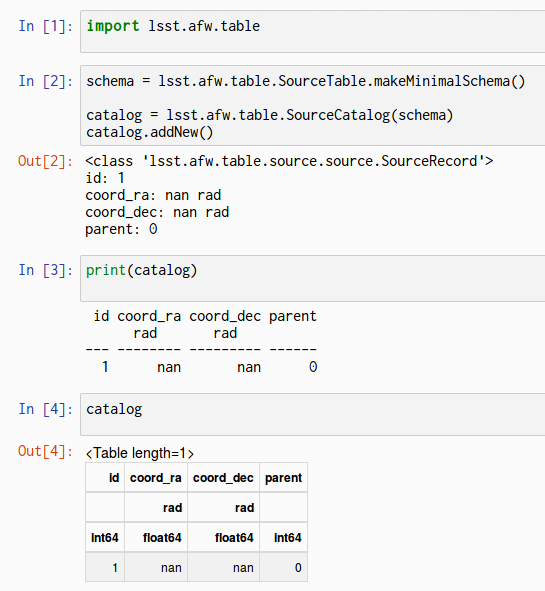The width and height of the screenshot is (545, 591).
Task: Click the import lsst.afw.table code cell
Action: point(312,32)
